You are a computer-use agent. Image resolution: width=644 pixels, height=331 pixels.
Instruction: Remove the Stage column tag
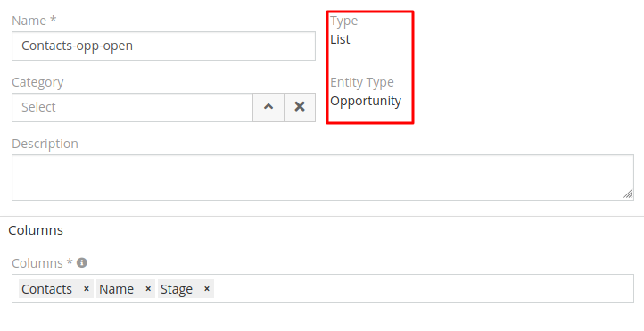point(207,289)
